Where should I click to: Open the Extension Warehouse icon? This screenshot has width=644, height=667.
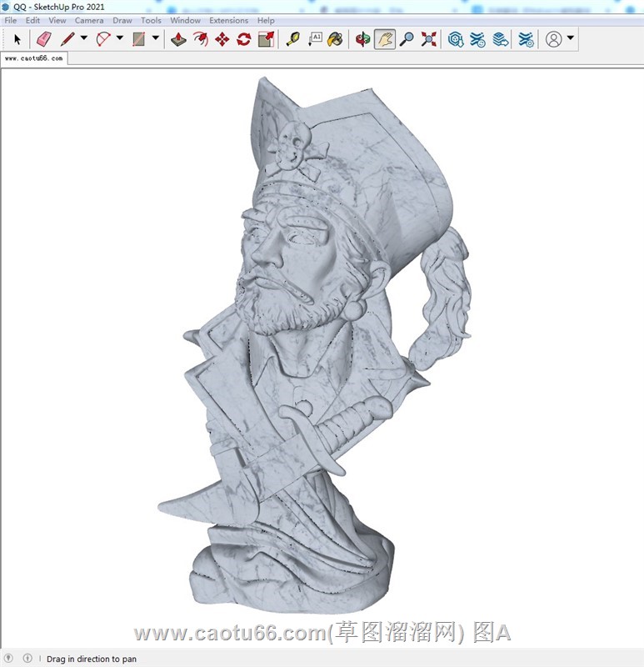click(x=477, y=39)
